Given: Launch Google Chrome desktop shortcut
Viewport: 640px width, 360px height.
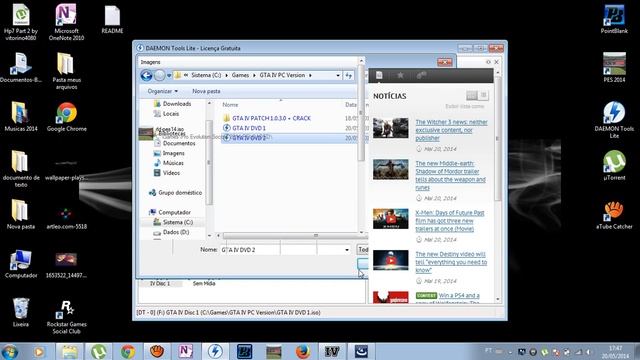Looking at the screenshot, I should click(x=67, y=116).
